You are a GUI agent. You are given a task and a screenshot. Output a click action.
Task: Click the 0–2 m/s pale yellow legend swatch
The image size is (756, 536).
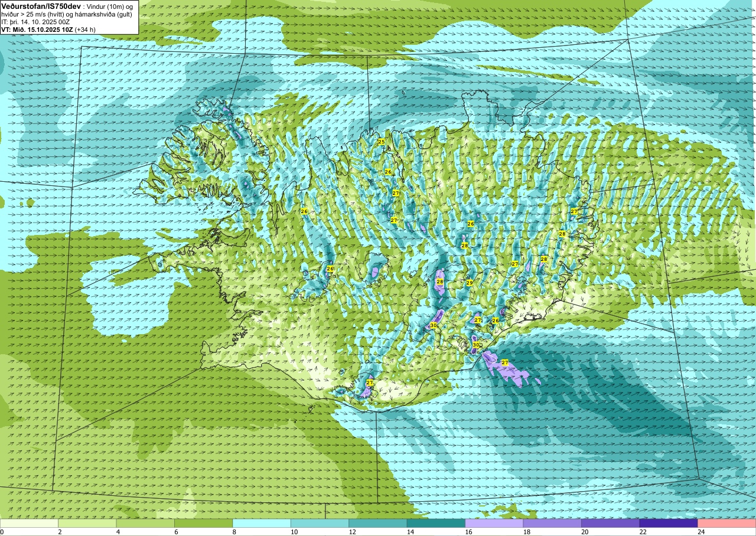click(x=29, y=523)
